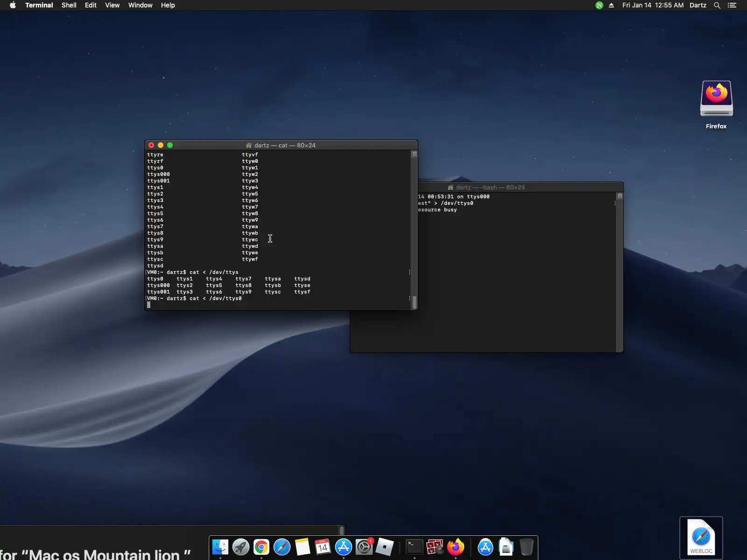The image size is (747, 560).
Task: Open the Dartz user menu
Action: (698, 5)
